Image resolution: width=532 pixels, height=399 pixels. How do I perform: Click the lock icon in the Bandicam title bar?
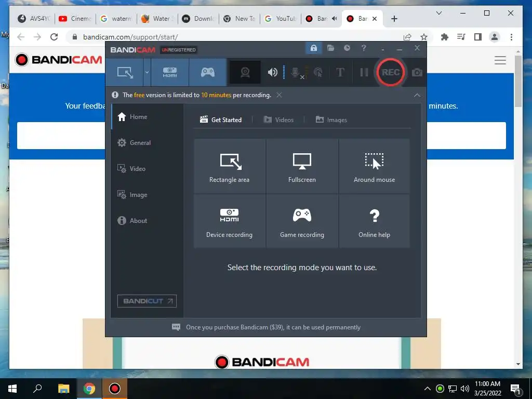click(313, 48)
